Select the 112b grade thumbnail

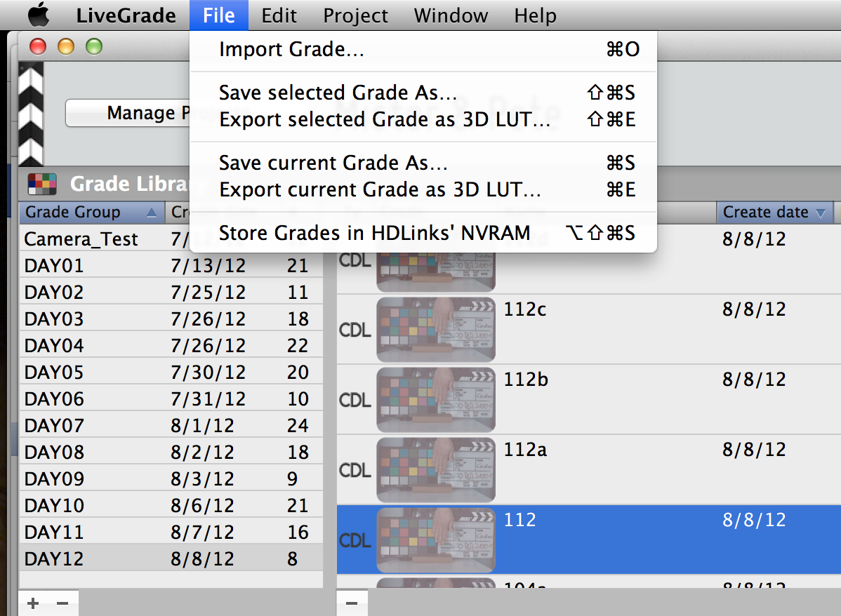(x=436, y=399)
